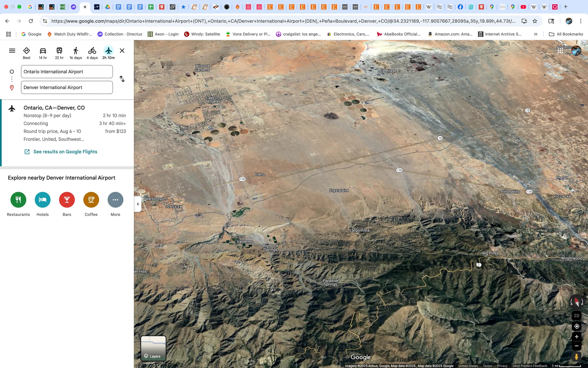Open the Privacy link in map footer
Viewport: 588px width, 368px height.
click(502, 366)
